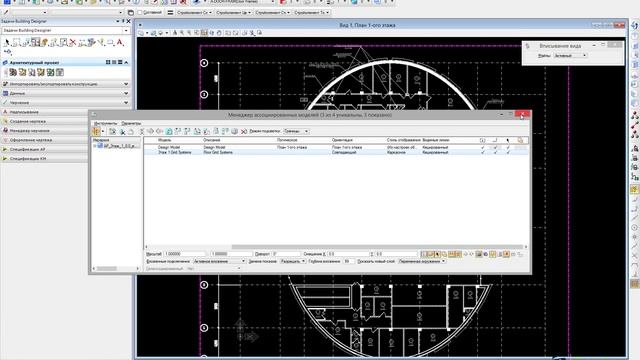This screenshot has height=360, width=640.
Task: Open the Вложенные подключения dropdown
Action: coord(220,261)
